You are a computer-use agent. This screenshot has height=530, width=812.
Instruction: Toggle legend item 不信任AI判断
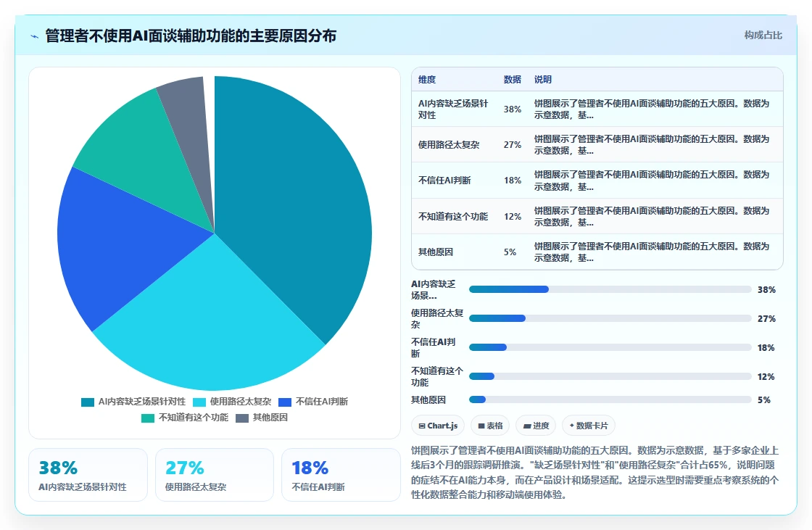(313, 402)
